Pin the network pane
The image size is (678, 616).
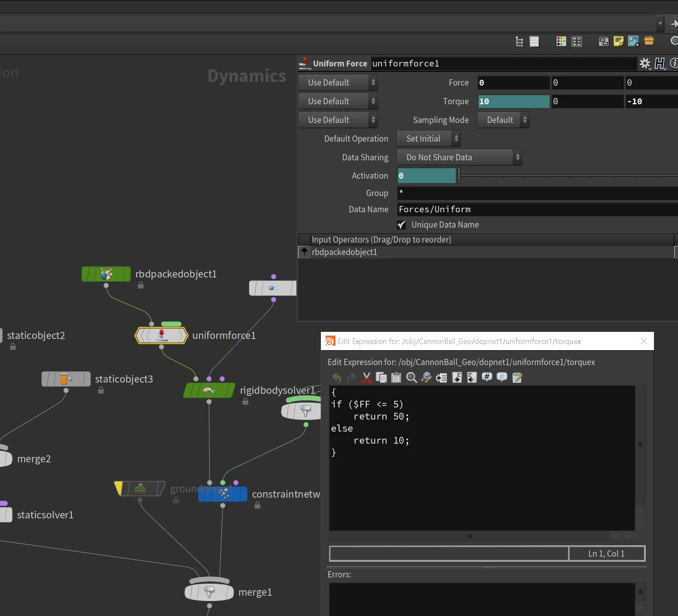point(674,24)
